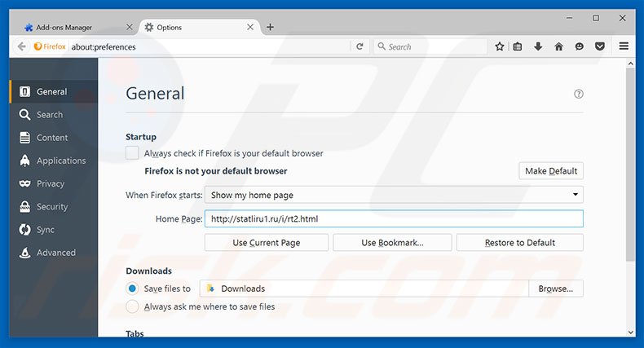Click the about:preferences address bar
The width and height of the screenshot is (644, 348).
pos(210,46)
